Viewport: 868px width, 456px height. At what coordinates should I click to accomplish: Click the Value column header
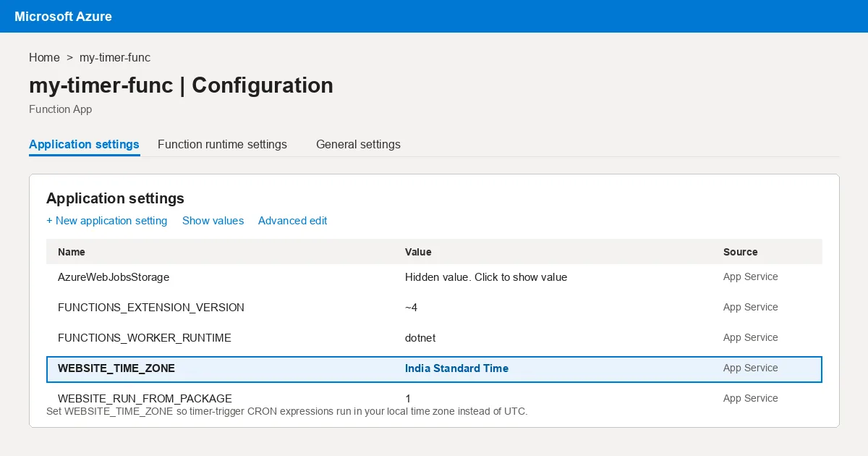tap(418, 252)
